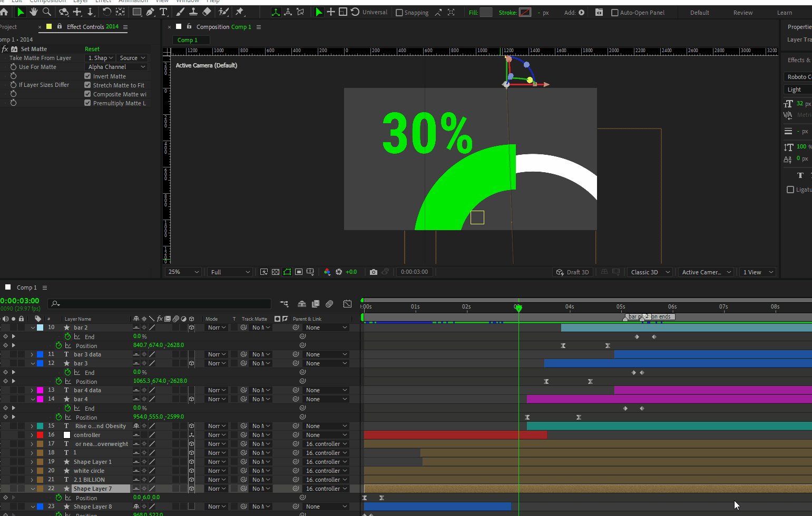Open the Active Camera view dropdown
Screen dimensions: 812x516
706,272
